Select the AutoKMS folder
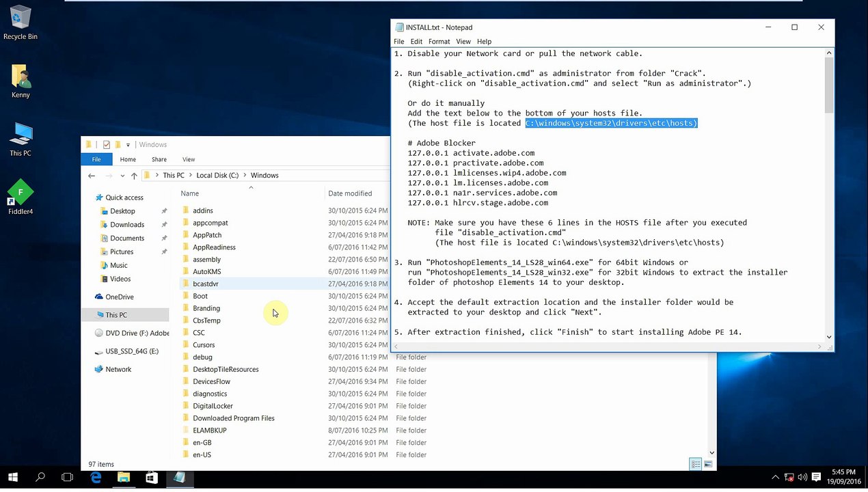 click(206, 272)
